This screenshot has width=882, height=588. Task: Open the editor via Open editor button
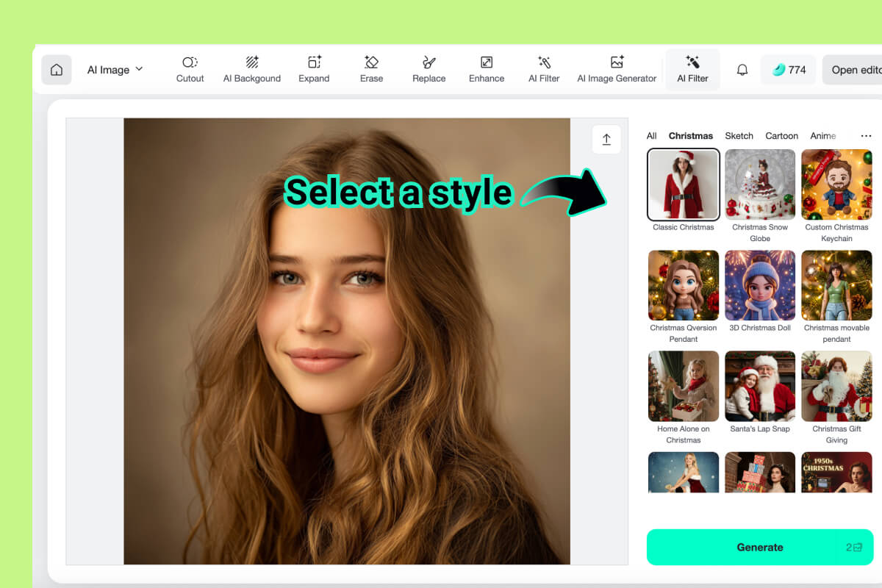pyautogui.click(x=858, y=70)
